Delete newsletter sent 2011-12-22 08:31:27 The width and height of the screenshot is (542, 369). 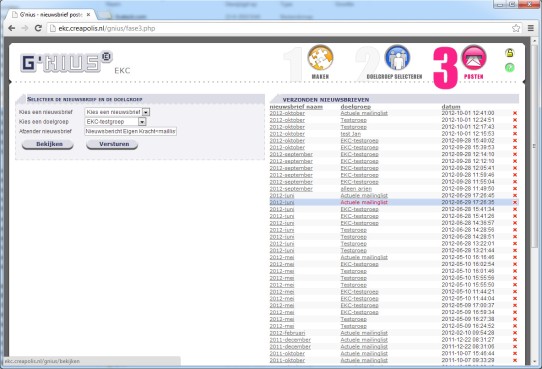click(515, 340)
